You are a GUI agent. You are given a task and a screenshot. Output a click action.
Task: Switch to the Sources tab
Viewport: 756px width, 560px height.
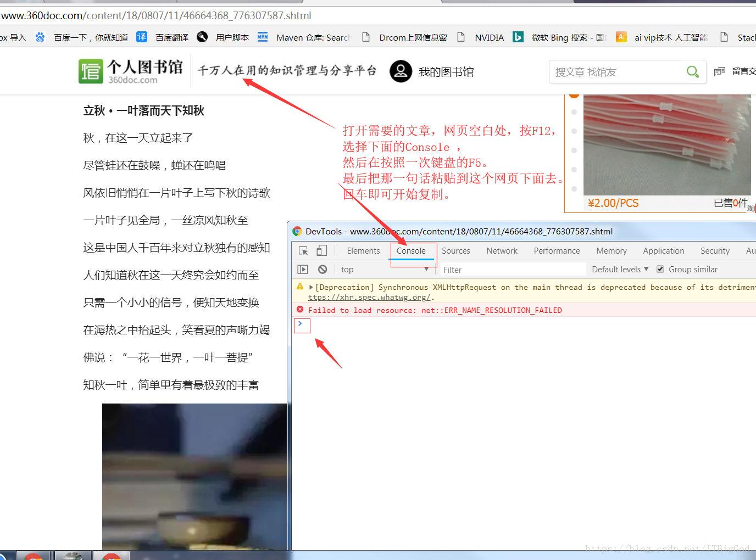coord(456,251)
